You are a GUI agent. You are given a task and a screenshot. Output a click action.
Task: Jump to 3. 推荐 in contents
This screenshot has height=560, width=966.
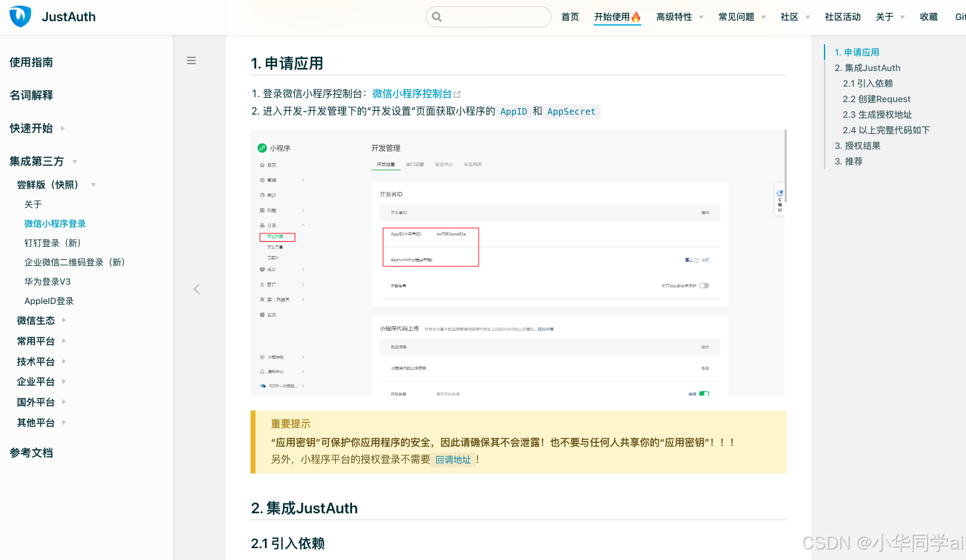[849, 161]
